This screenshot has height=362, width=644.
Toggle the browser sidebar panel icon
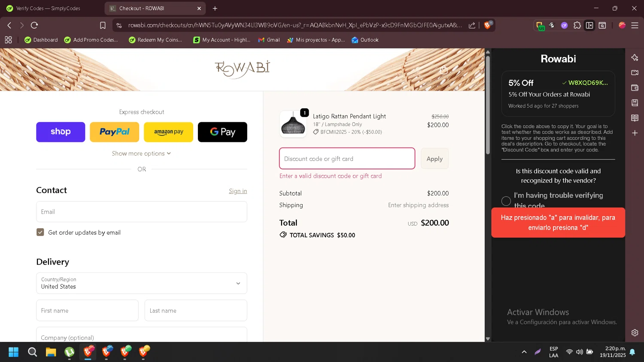coord(589,25)
